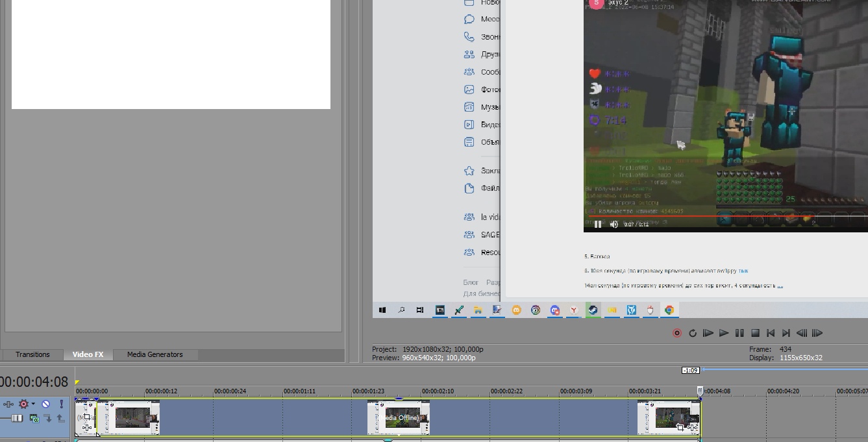Expand the dropdown arrow beside the Track FX gear

coord(33,404)
